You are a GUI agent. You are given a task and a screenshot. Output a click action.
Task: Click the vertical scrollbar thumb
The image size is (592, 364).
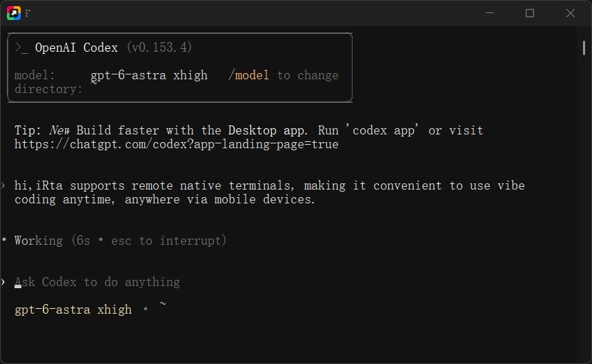click(584, 48)
